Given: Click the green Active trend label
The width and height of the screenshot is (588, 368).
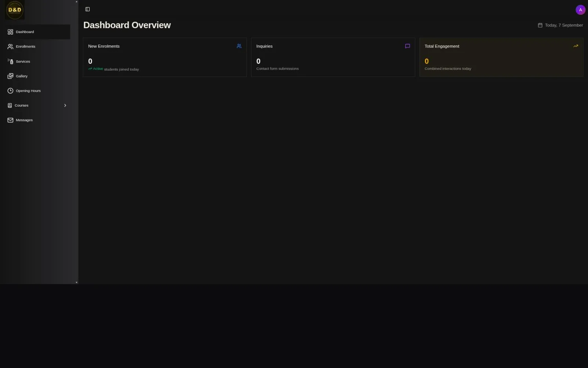Looking at the screenshot, I should click(x=96, y=69).
